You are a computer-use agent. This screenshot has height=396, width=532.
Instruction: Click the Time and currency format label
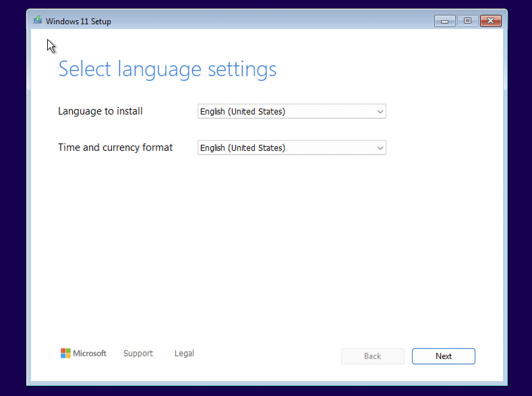(115, 147)
